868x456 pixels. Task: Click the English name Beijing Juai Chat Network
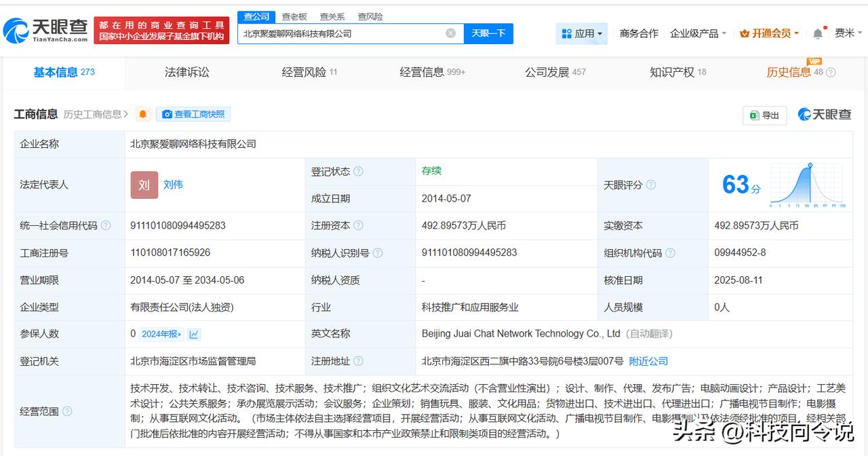tap(521, 334)
